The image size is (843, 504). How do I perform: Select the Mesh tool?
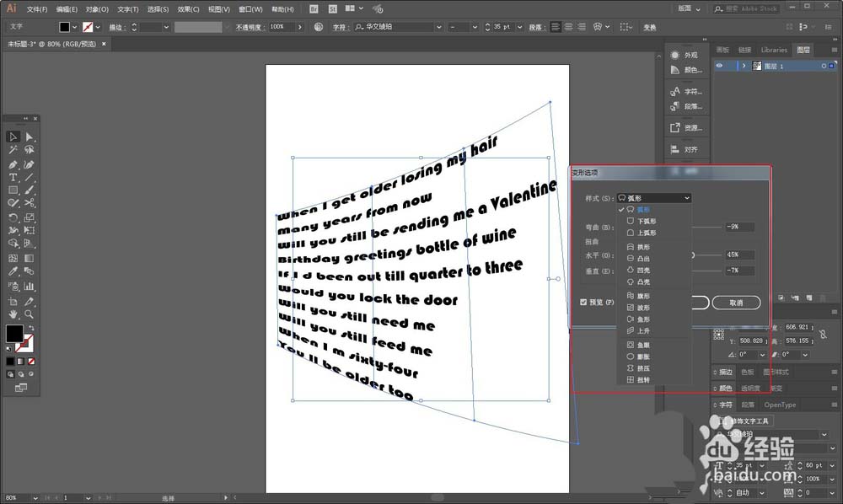pyautogui.click(x=13, y=259)
